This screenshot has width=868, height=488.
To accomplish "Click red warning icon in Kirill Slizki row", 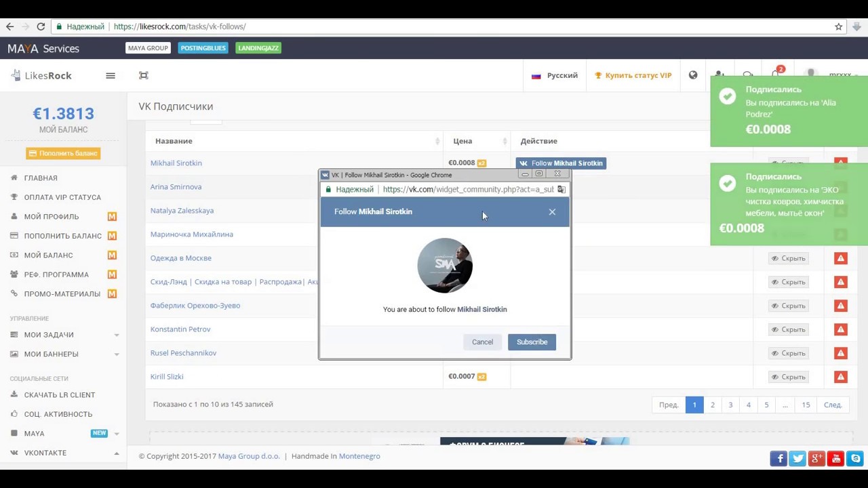I will (x=841, y=377).
